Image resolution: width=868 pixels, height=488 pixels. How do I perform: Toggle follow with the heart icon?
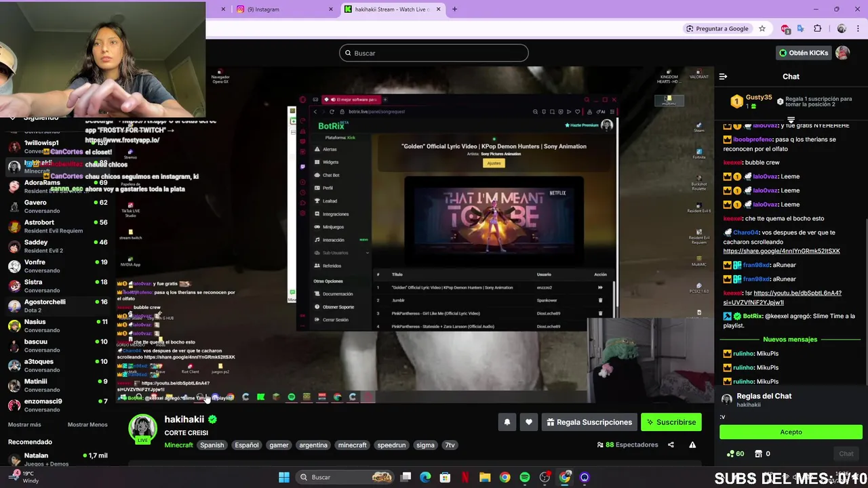tap(529, 422)
